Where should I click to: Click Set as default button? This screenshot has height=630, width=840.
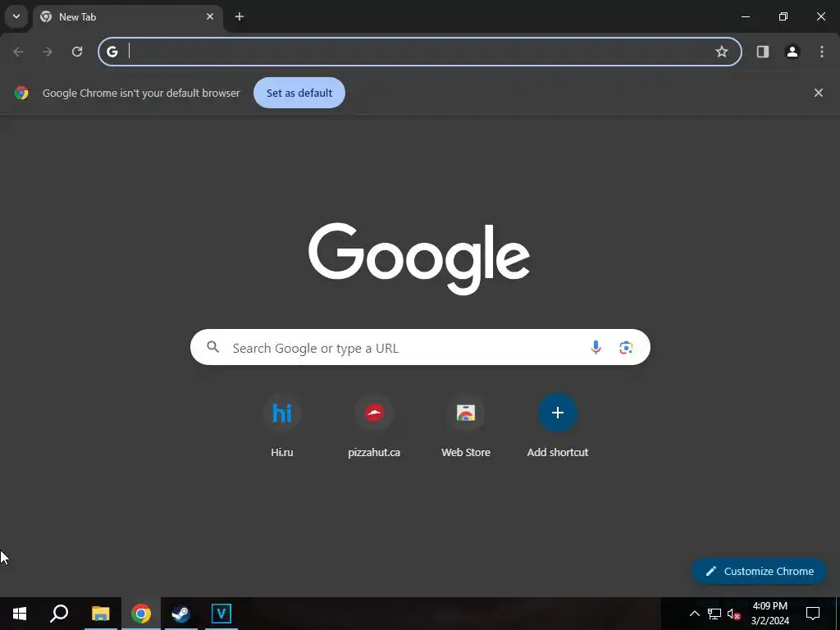point(299,94)
